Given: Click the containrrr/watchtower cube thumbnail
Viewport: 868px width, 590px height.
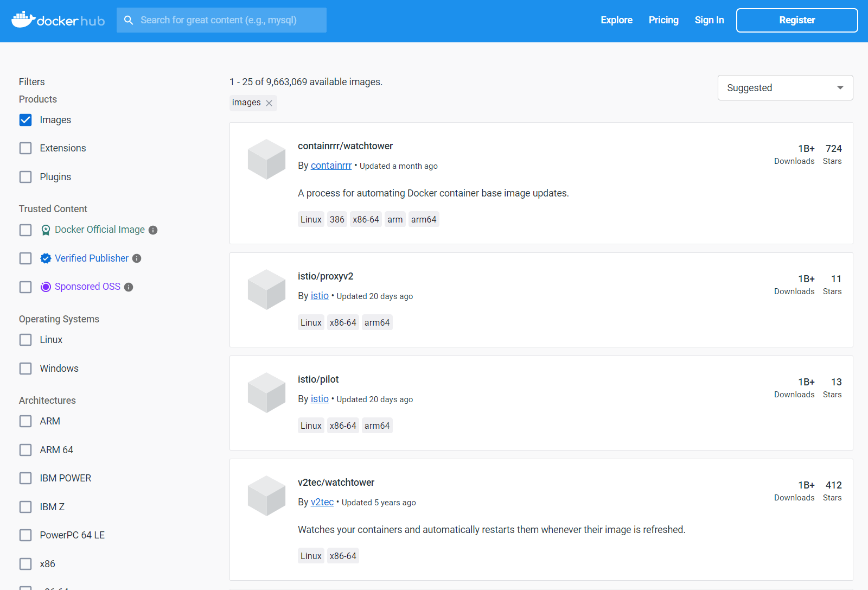Looking at the screenshot, I should pos(266,160).
